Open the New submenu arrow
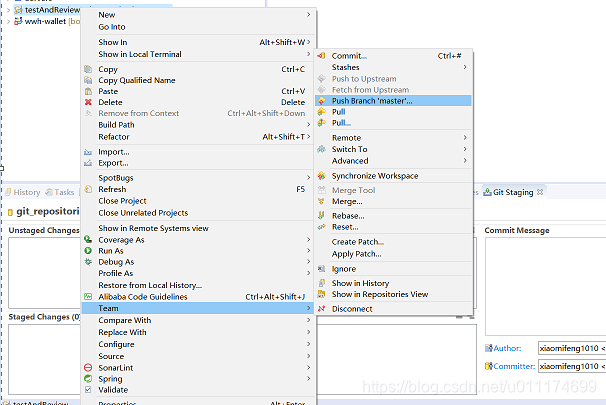Screen dimensions: 606x405 click(308, 15)
